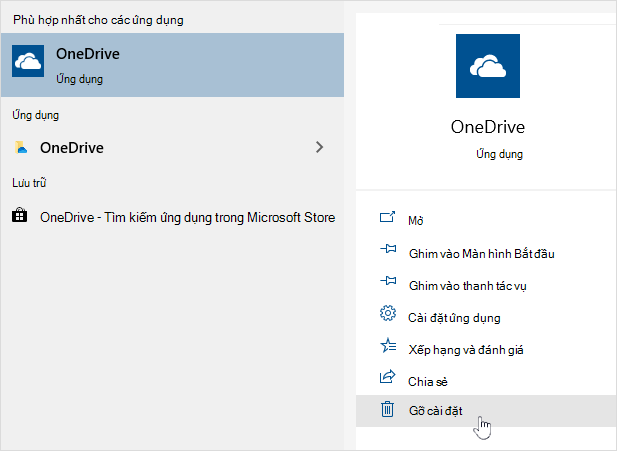Image resolution: width=617 pixels, height=451 pixels.
Task: Click the pin icon beside Ghim vào thanh tác vụ
Action: click(x=388, y=281)
